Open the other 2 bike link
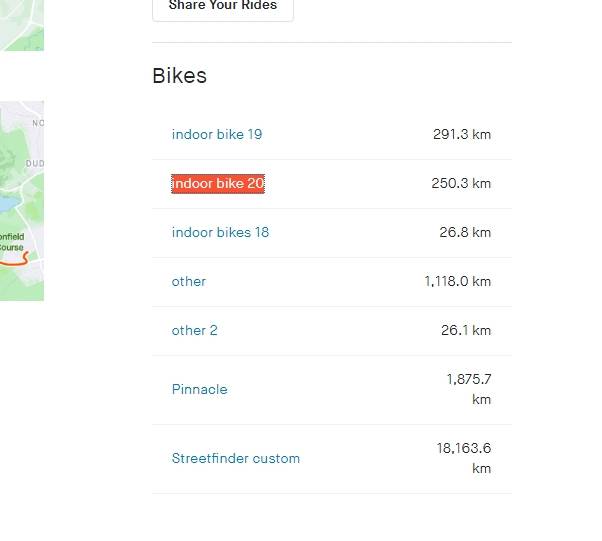 pyautogui.click(x=194, y=330)
